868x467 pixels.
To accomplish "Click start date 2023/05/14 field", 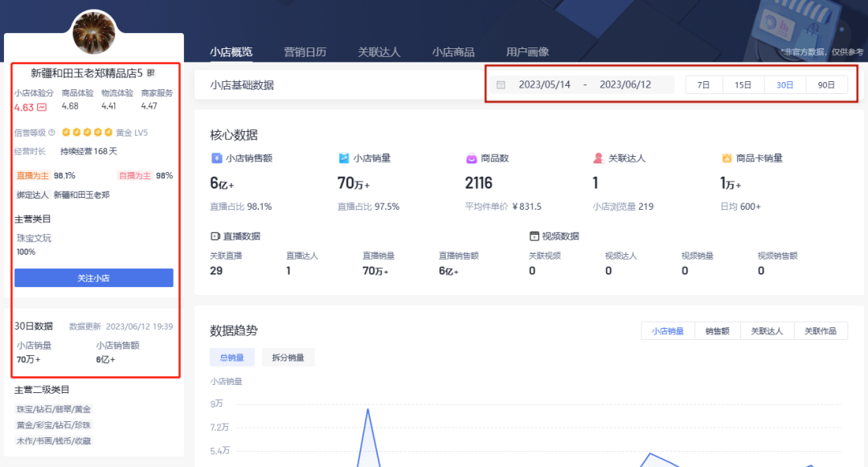I will 544,84.
